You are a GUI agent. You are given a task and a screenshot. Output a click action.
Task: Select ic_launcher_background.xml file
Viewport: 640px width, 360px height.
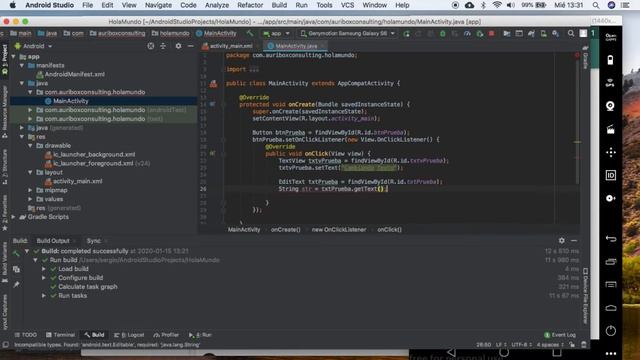(x=94, y=155)
